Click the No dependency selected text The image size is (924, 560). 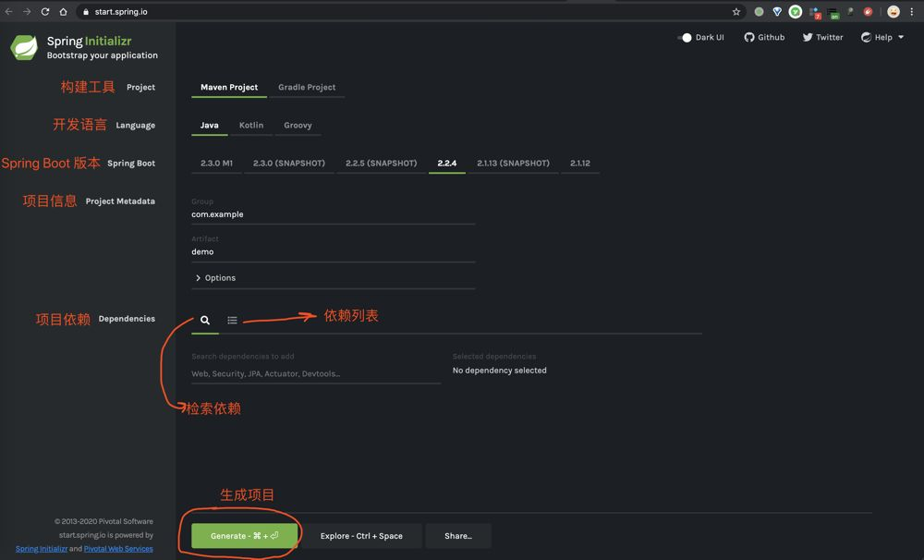click(x=500, y=371)
